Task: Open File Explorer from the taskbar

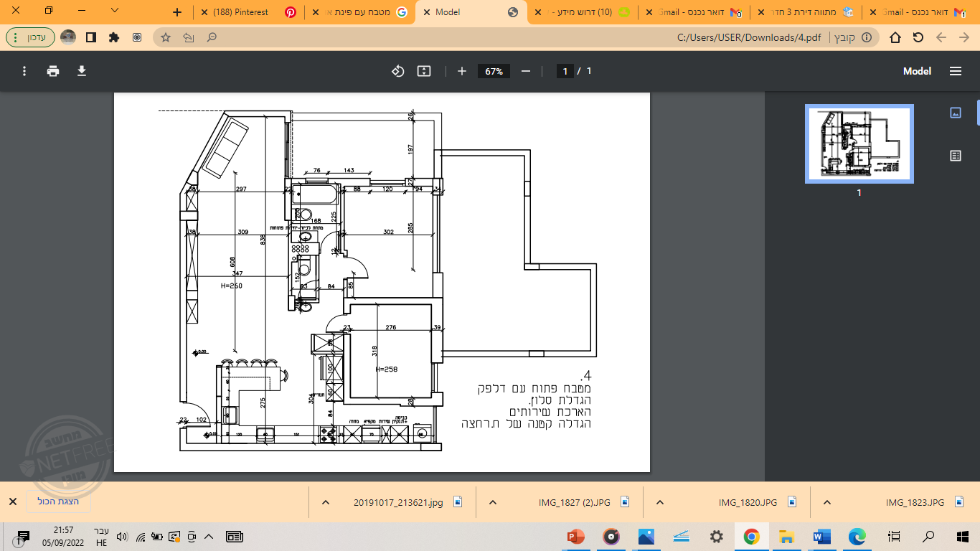Action: click(787, 537)
